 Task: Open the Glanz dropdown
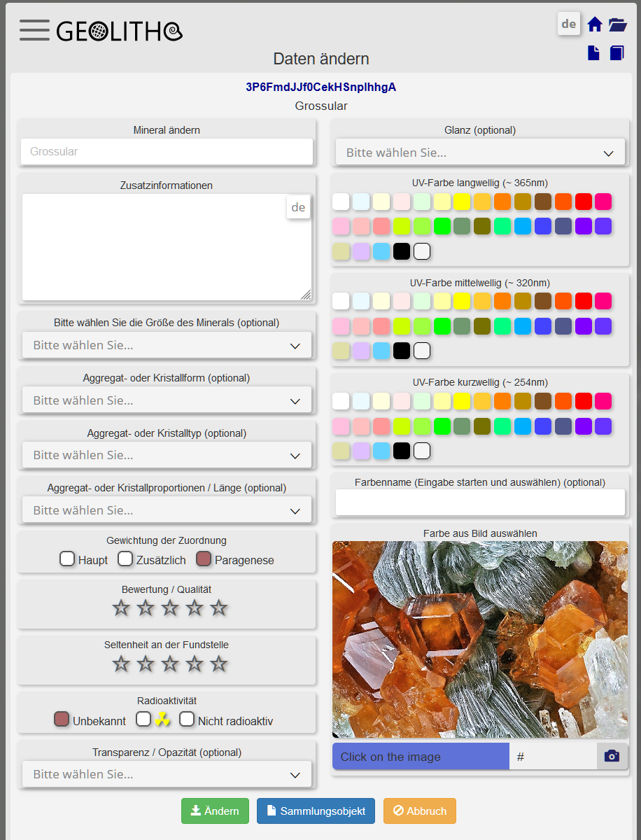coord(479,153)
